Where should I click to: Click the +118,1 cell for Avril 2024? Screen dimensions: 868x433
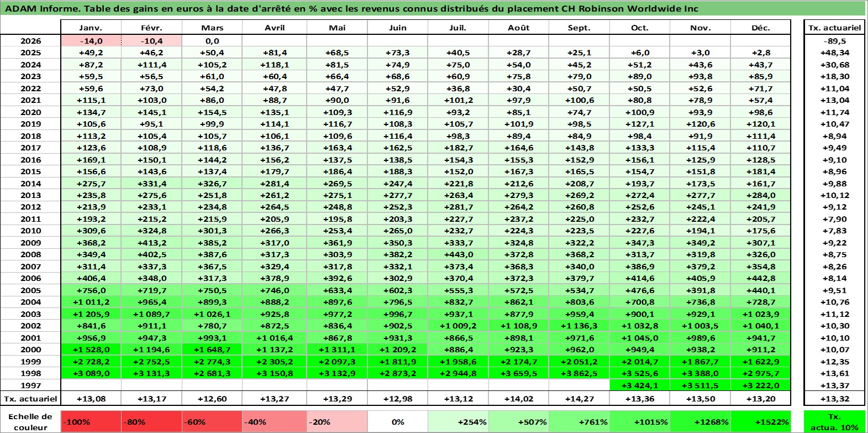[274, 65]
